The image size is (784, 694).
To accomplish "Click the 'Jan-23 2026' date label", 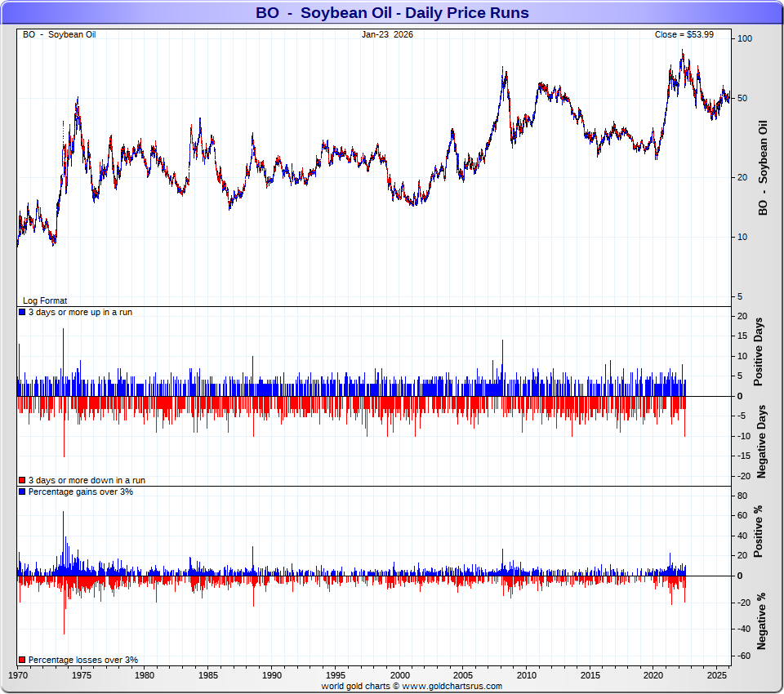I will [x=387, y=34].
